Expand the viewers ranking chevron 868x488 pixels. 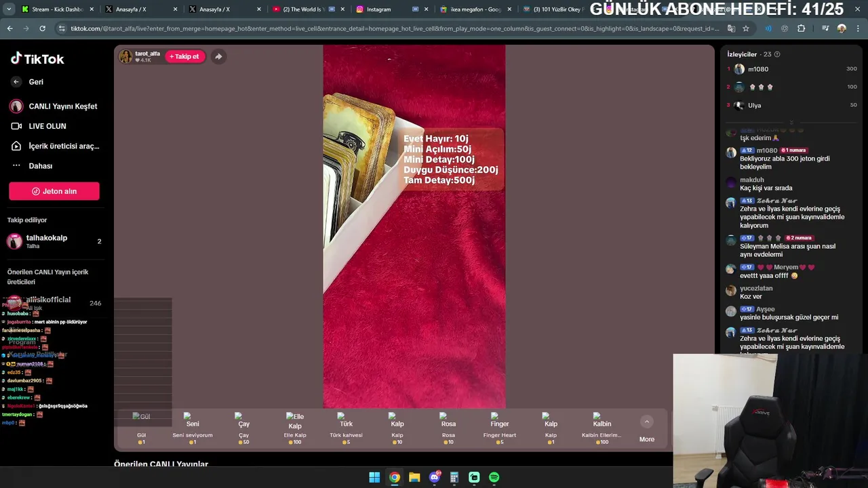click(x=791, y=123)
